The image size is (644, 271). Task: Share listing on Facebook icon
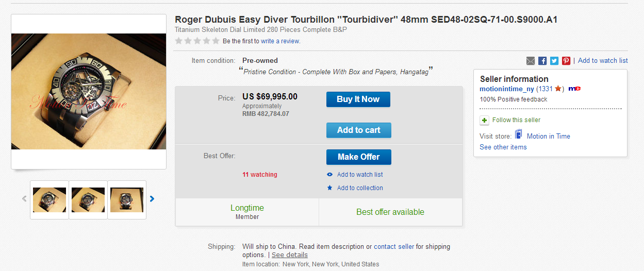pos(542,61)
